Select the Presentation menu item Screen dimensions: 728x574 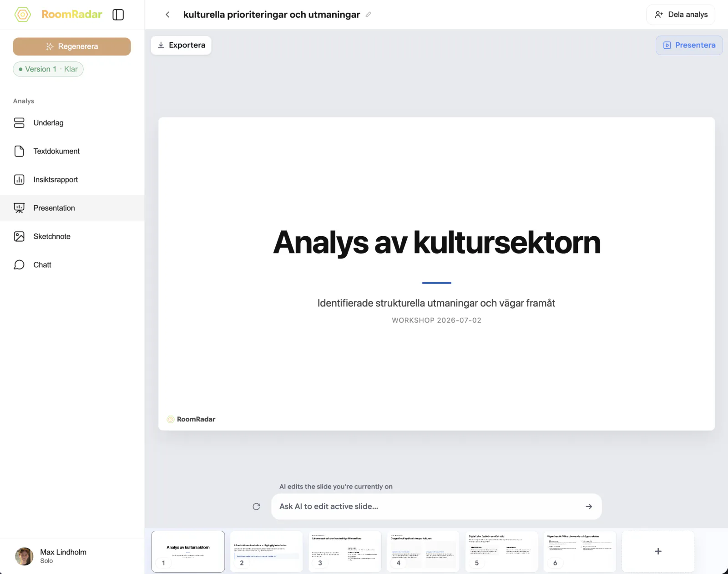tap(72, 208)
